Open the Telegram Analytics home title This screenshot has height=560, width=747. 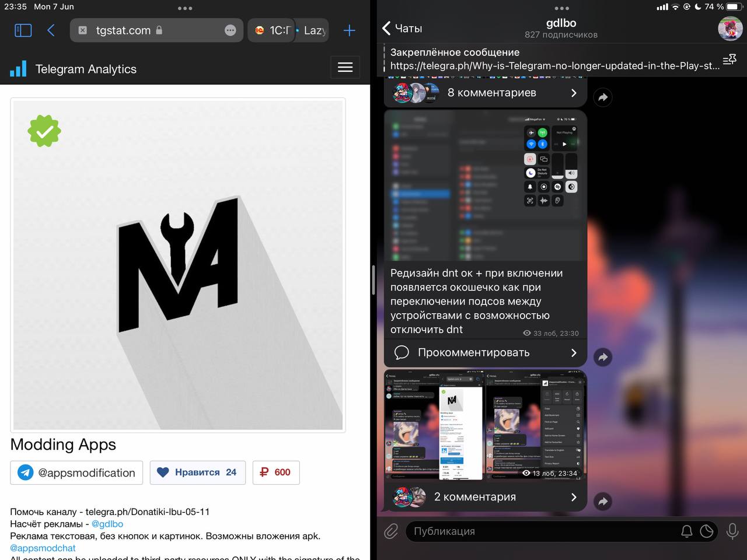click(x=86, y=69)
